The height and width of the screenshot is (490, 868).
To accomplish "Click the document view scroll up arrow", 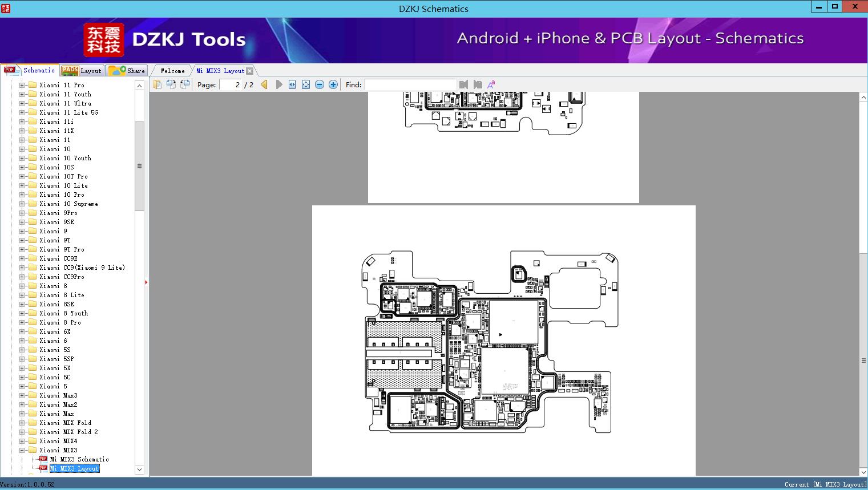I will [863, 98].
